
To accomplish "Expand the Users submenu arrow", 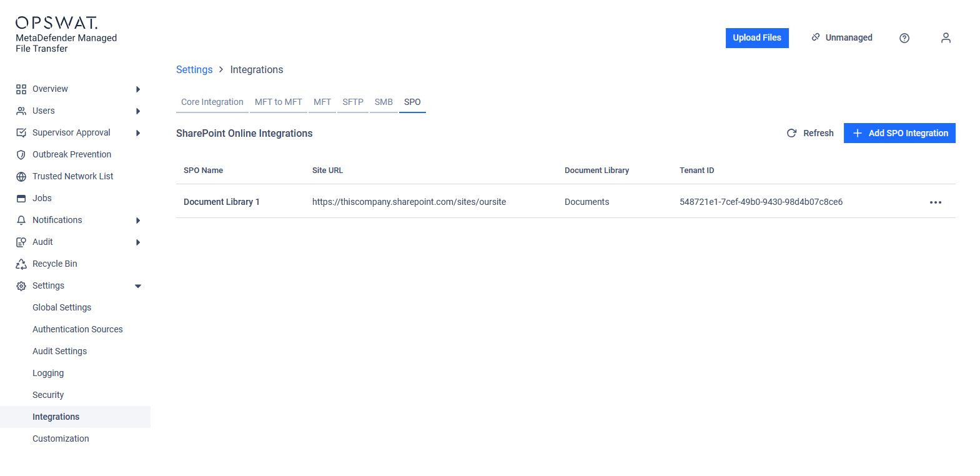I will pyautogui.click(x=138, y=111).
